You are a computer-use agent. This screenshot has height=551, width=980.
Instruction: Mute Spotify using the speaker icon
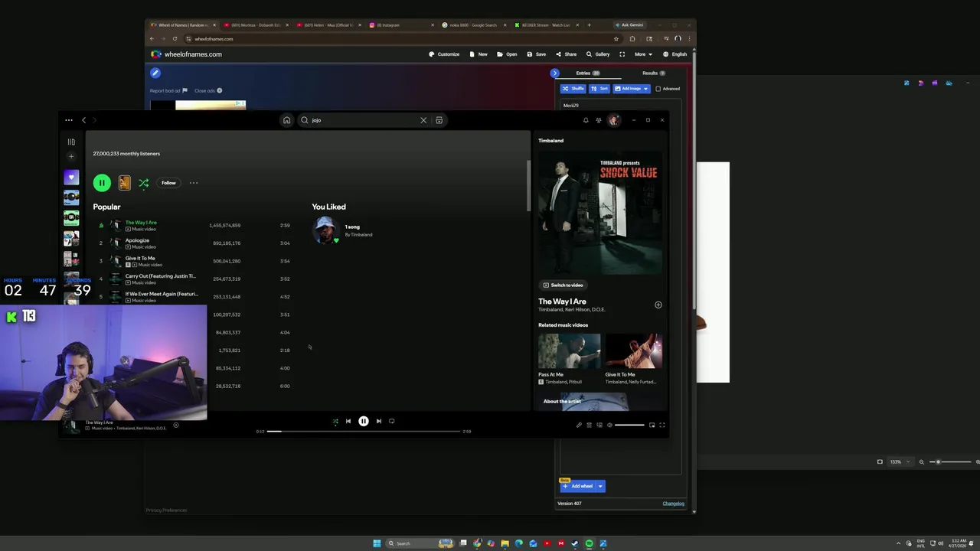tap(609, 425)
